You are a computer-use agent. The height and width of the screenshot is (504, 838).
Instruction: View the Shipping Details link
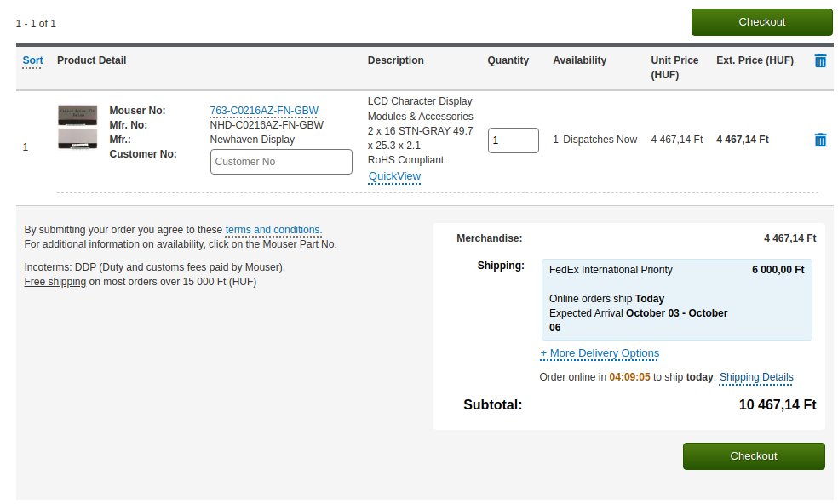(755, 377)
